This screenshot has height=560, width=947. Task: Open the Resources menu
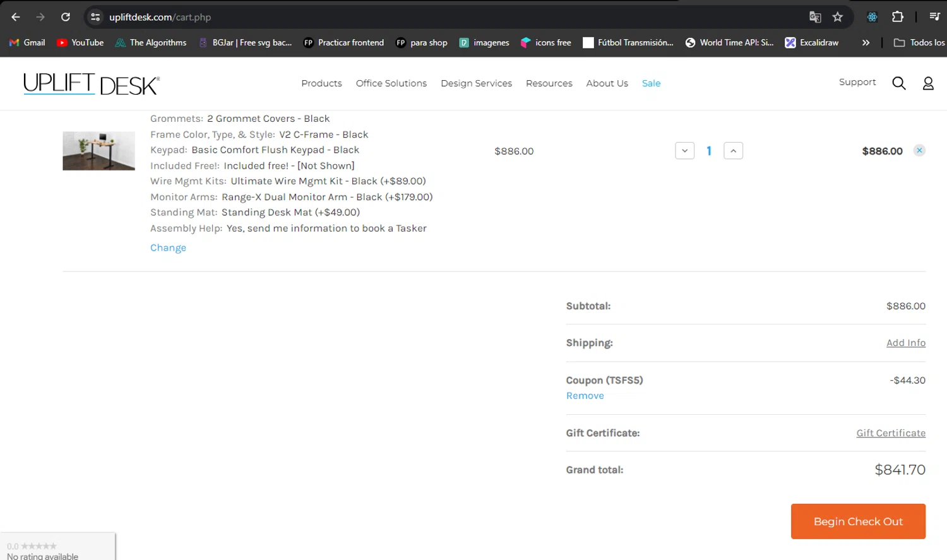(549, 83)
